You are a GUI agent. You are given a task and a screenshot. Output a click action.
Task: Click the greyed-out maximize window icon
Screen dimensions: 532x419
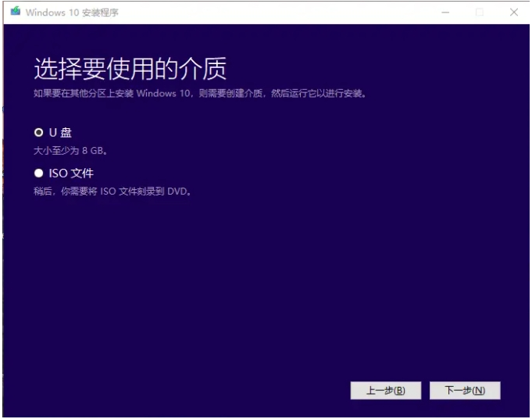(480, 13)
